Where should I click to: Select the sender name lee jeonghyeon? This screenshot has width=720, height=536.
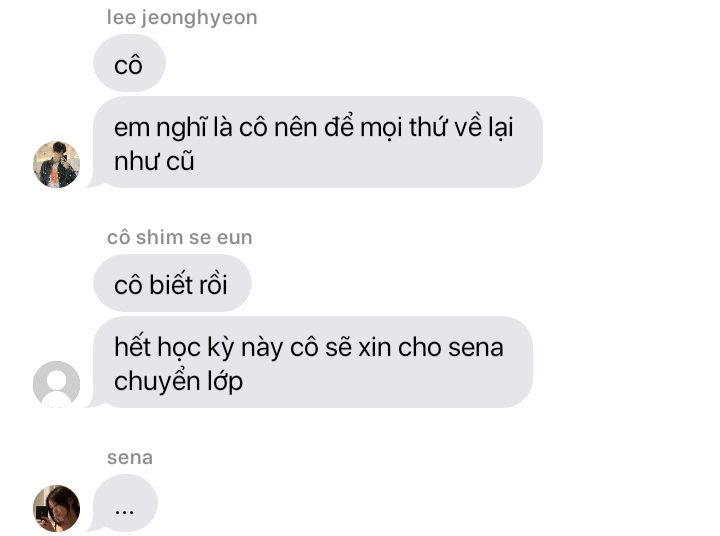pyautogui.click(x=182, y=18)
